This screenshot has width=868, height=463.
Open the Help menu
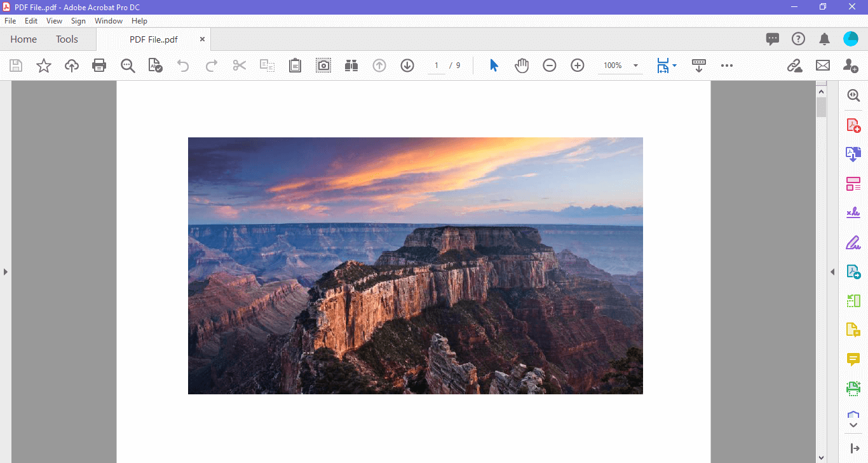pyautogui.click(x=139, y=21)
